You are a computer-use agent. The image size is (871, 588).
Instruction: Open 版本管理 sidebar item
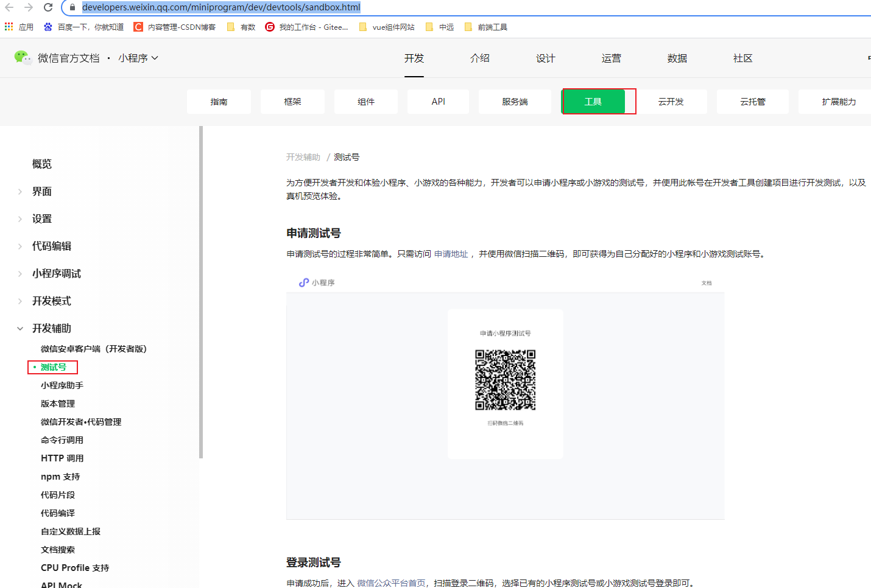pyautogui.click(x=58, y=404)
